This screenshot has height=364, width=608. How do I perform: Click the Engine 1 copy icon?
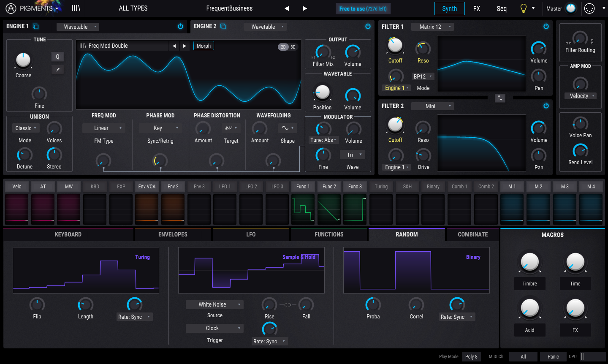pos(36,27)
